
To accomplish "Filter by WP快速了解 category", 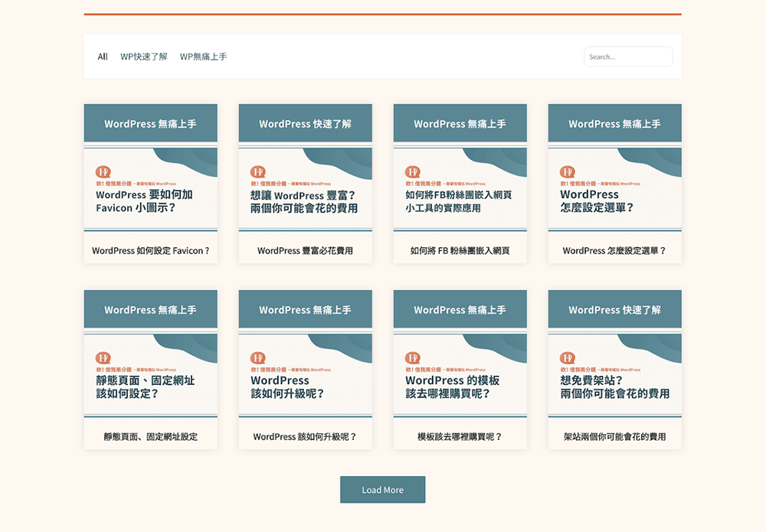I will [x=144, y=57].
